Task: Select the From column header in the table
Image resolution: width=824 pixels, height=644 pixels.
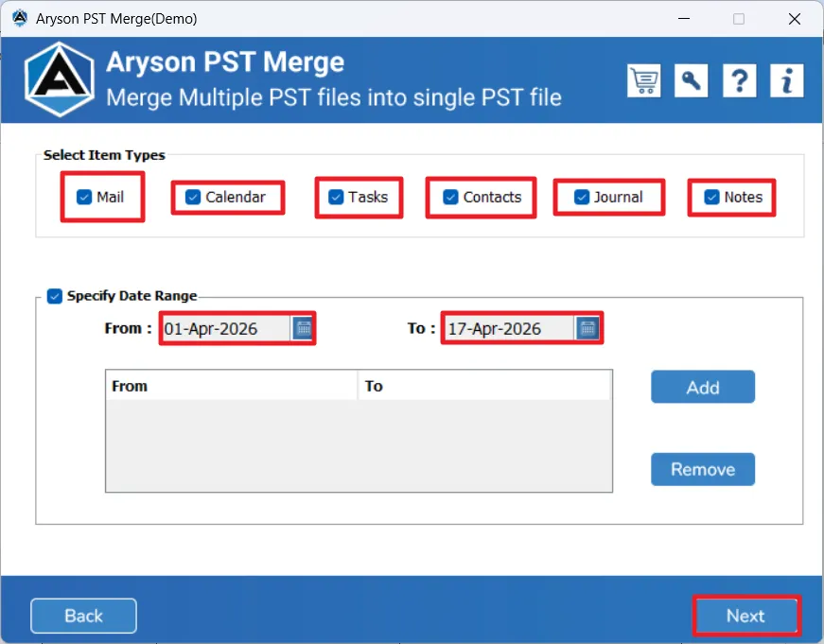Action: (231, 386)
